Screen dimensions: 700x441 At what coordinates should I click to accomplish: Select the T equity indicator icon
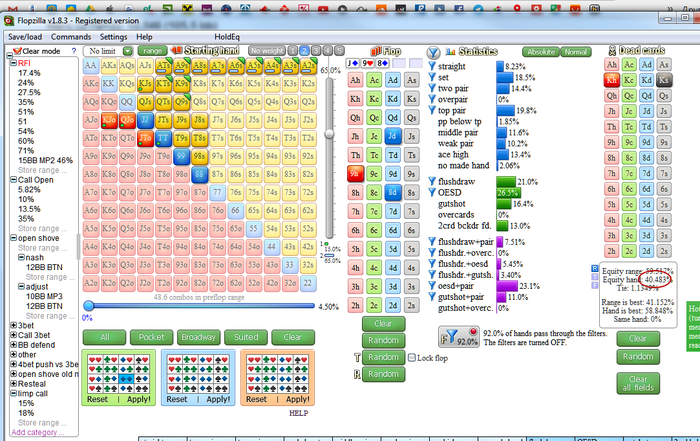(x=595, y=277)
